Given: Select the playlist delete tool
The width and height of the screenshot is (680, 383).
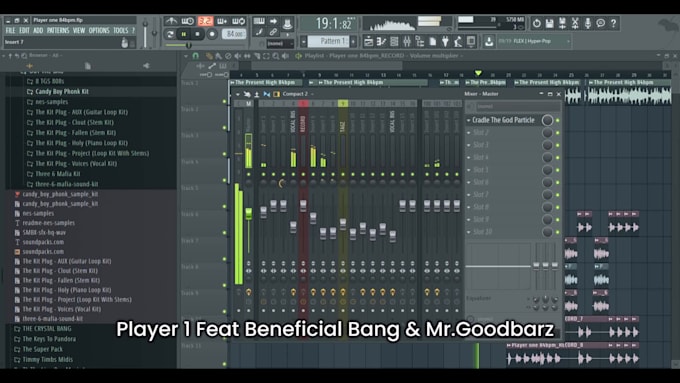Looking at the screenshot, I should tap(228, 56).
